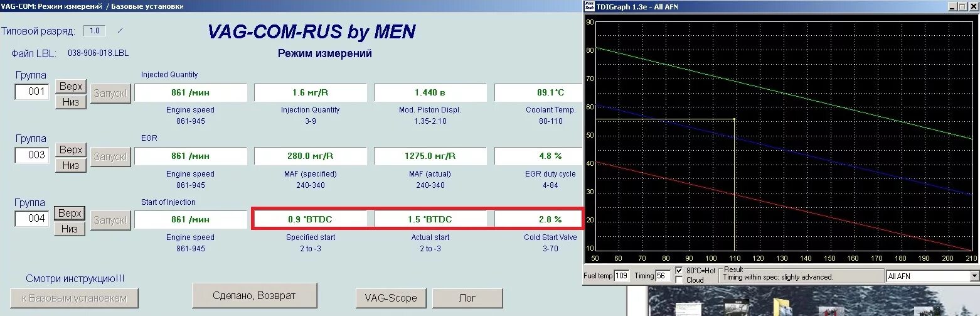This screenshot has height=316, width=980.
Task: Click the 'MAF (actual)' label
Action: point(430,174)
